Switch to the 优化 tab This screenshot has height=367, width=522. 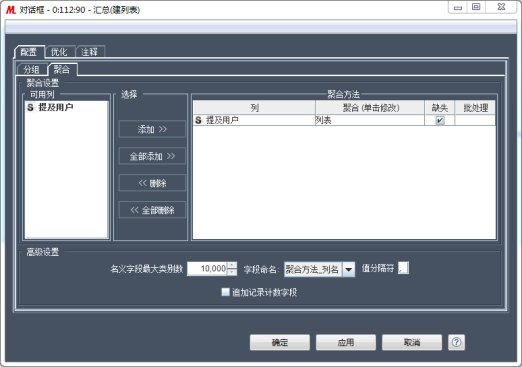pos(59,52)
